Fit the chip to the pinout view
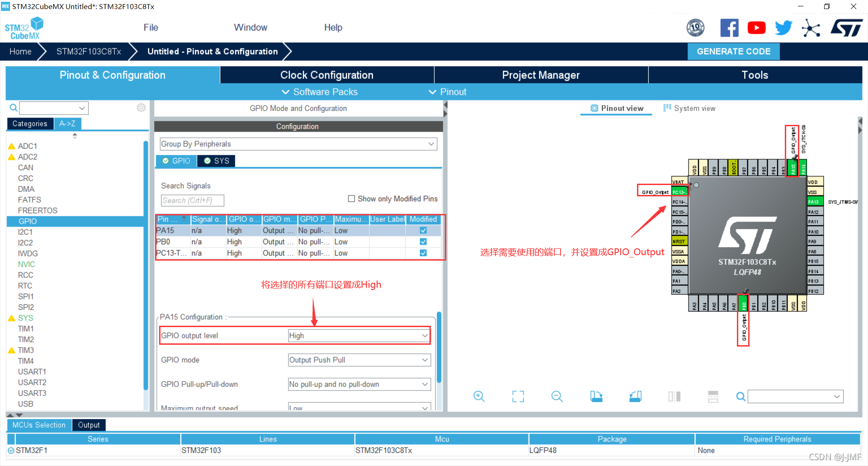Screen dimensions: 868x466 pyautogui.click(x=518, y=397)
